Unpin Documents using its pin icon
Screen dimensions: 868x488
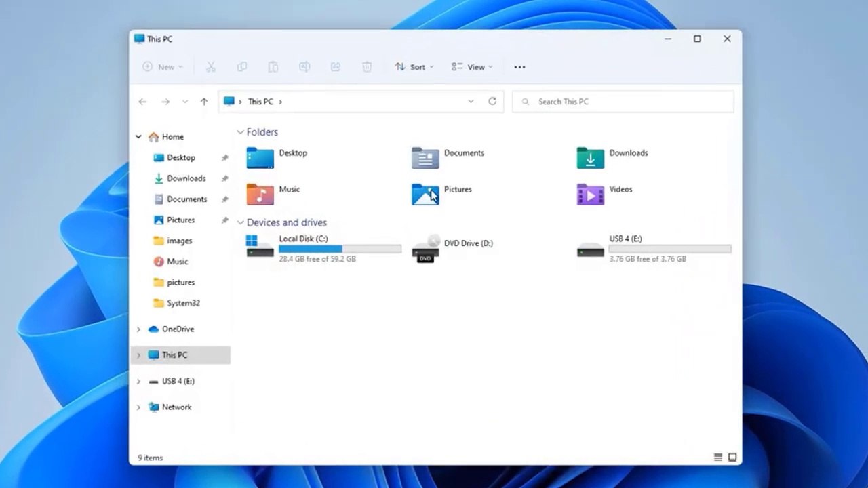pos(224,200)
